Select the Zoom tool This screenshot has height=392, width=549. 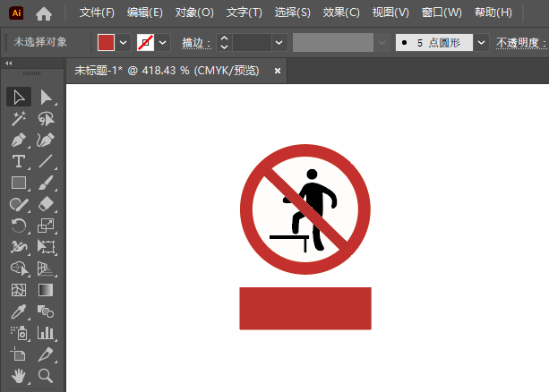46,376
